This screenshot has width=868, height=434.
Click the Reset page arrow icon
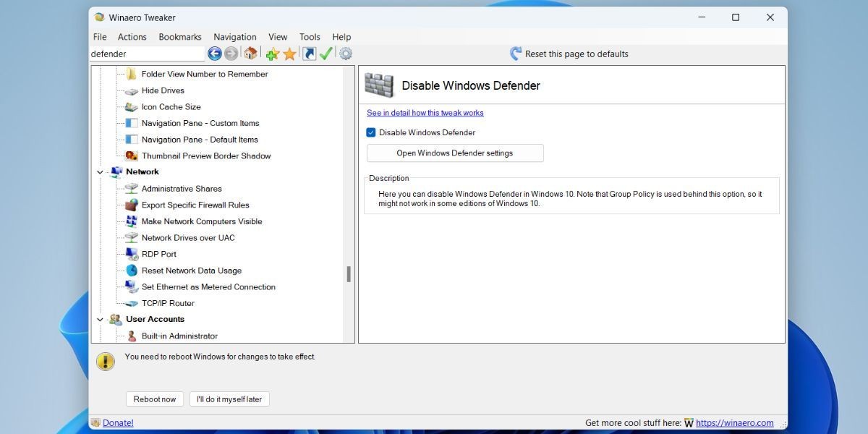[516, 54]
